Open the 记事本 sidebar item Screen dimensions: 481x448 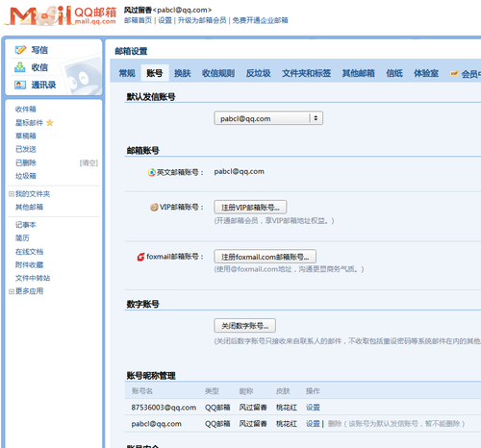(26, 225)
